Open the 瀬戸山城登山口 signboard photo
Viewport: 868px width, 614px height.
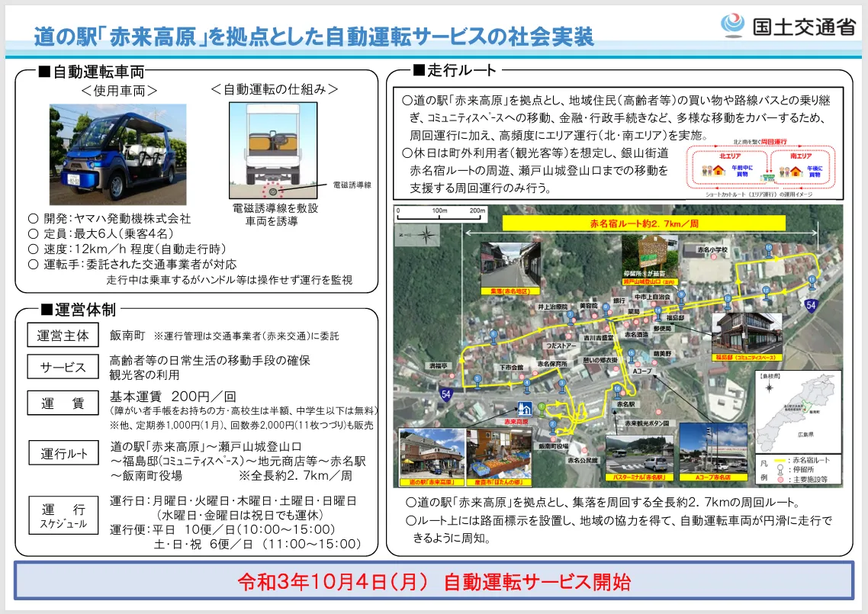tap(649, 259)
